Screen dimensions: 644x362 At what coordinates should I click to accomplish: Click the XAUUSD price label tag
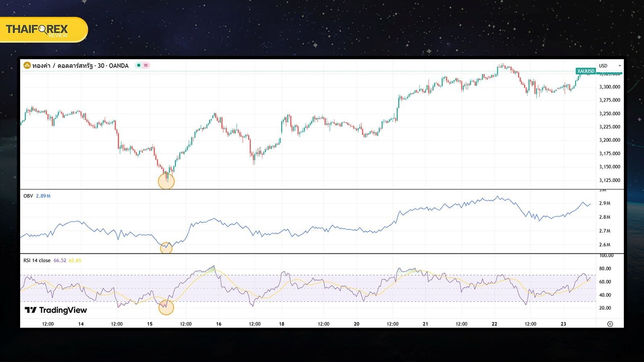pyautogui.click(x=586, y=71)
